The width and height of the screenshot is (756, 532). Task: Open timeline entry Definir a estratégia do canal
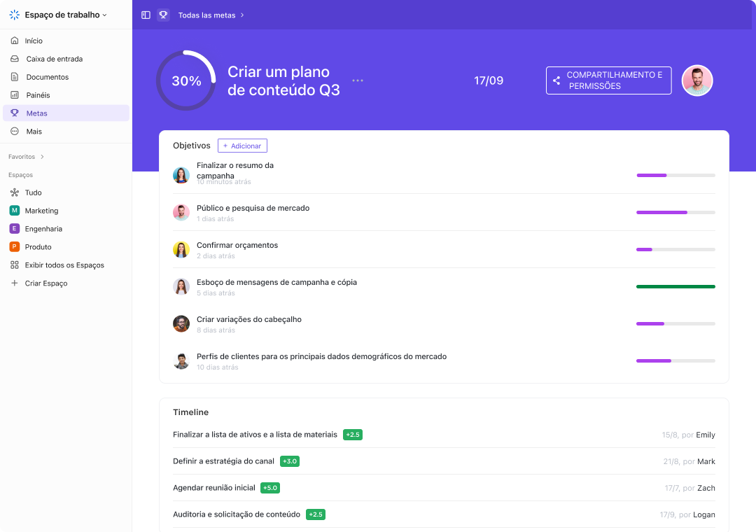[x=223, y=461]
